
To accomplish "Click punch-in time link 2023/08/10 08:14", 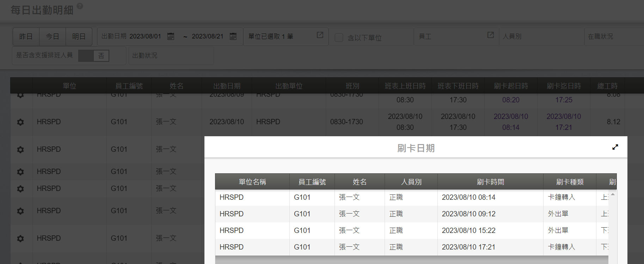I will pyautogui.click(x=510, y=122).
